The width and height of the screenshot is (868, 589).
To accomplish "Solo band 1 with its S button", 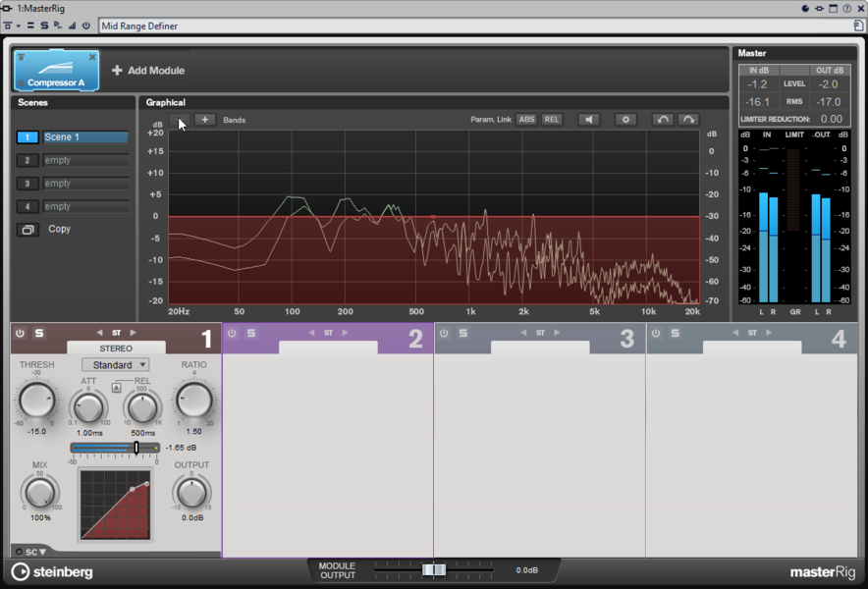I will 39,333.
